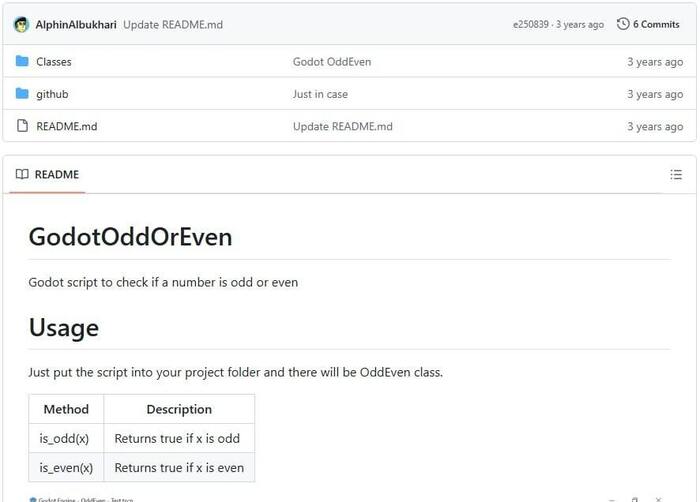Click Godot script description paragraph
Screen dimensions: 700x502
pyautogui.click(x=163, y=282)
